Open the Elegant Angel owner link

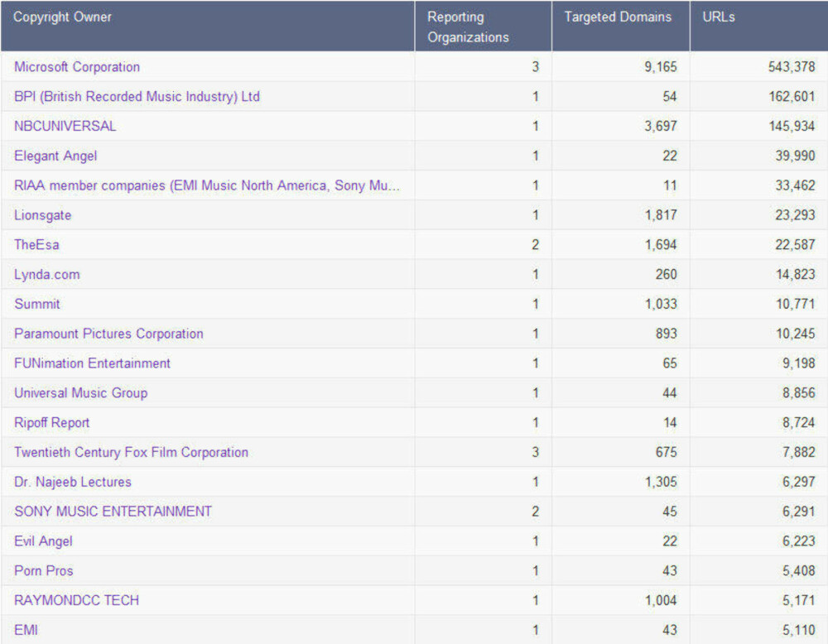(x=55, y=156)
